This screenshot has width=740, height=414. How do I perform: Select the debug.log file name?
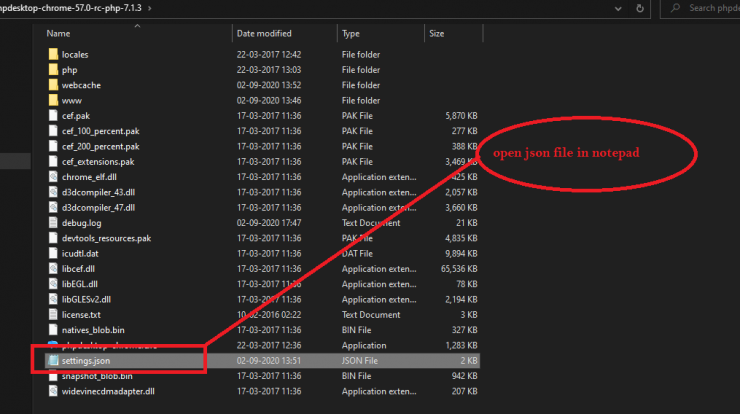[82, 223]
